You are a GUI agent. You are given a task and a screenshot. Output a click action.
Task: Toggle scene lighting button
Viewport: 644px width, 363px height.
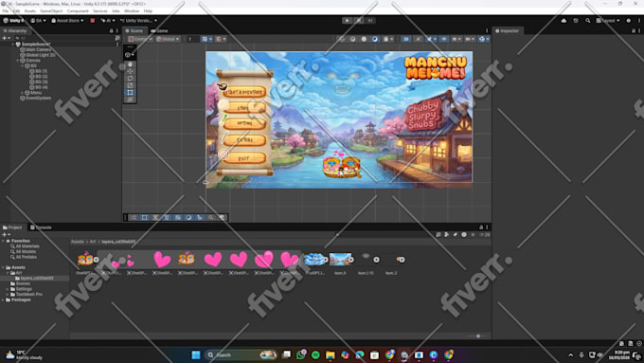coord(418,39)
